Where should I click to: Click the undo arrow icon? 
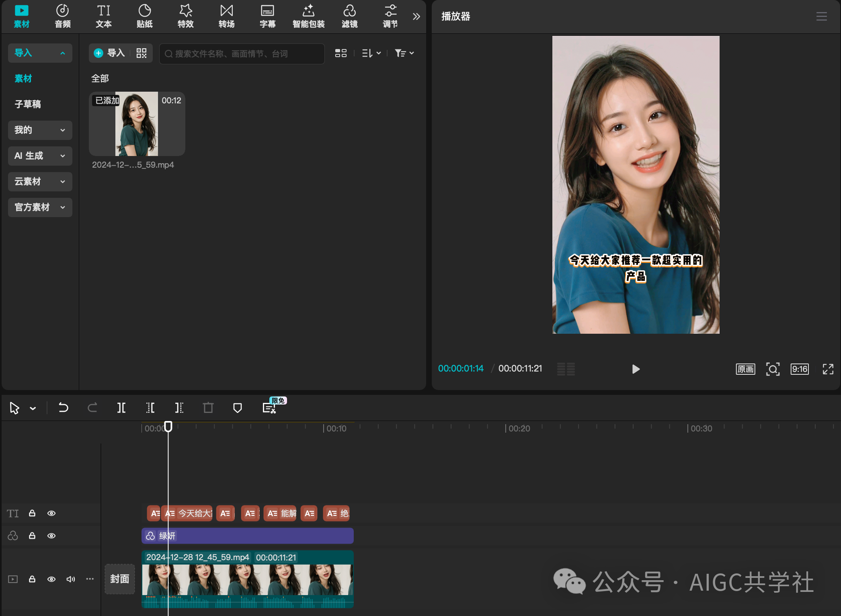63,408
